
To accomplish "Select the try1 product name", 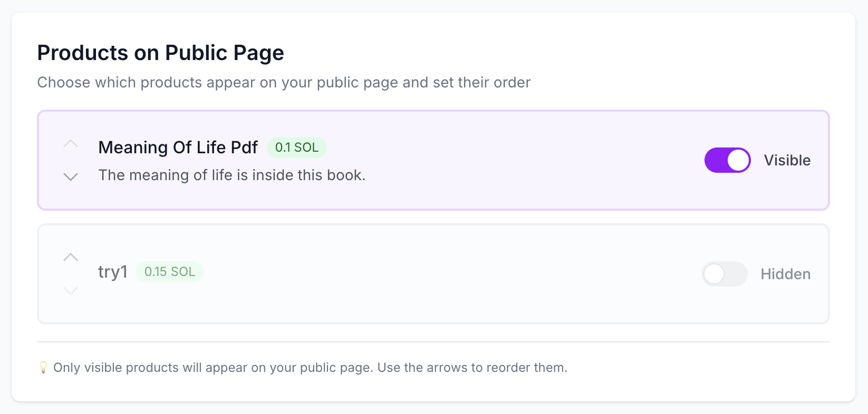I will [113, 272].
